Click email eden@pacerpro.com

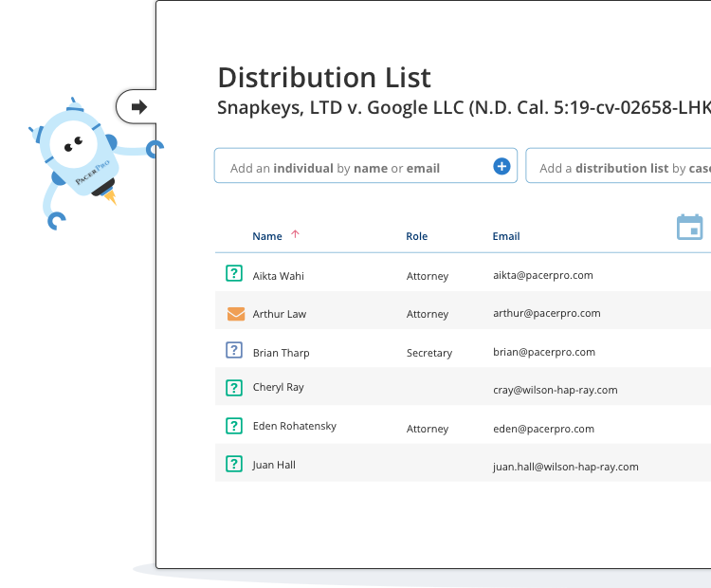[544, 430]
